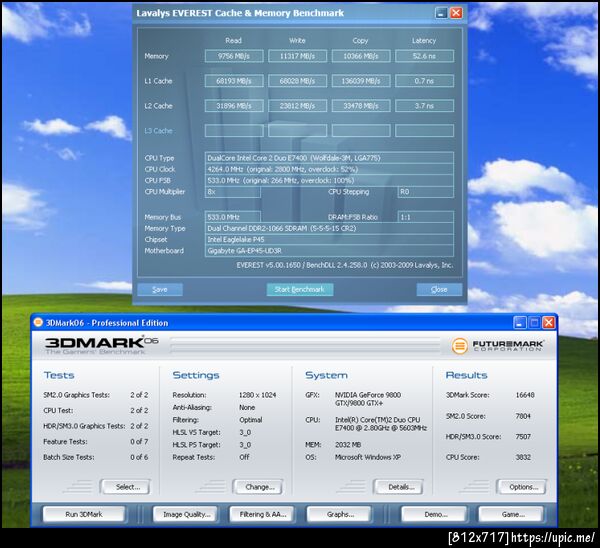Click the CPU Type field E7400

pyautogui.click(x=329, y=158)
